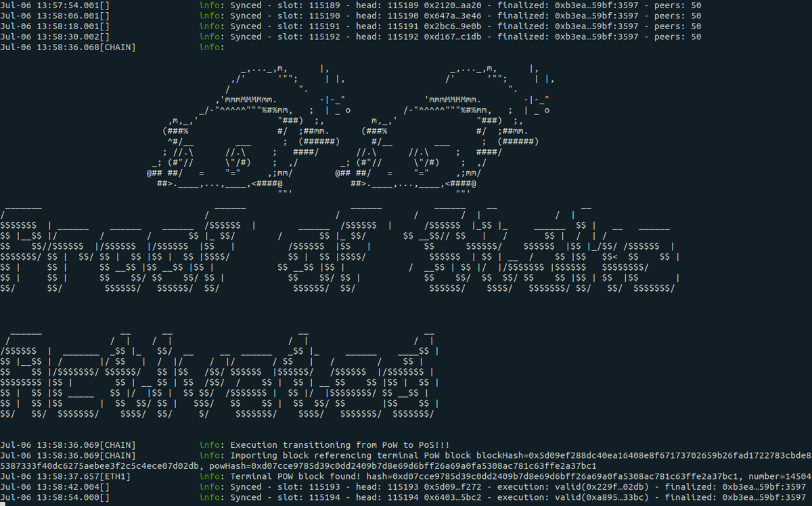Select text 'slot: 115191'
The height and width of the screenshot is (506, 812).
[309, 26]
